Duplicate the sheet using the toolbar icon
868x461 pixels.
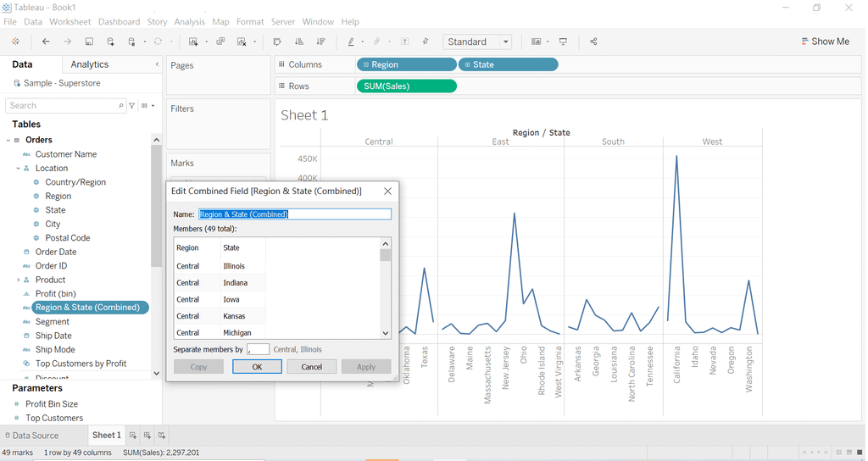coord(220,42)
